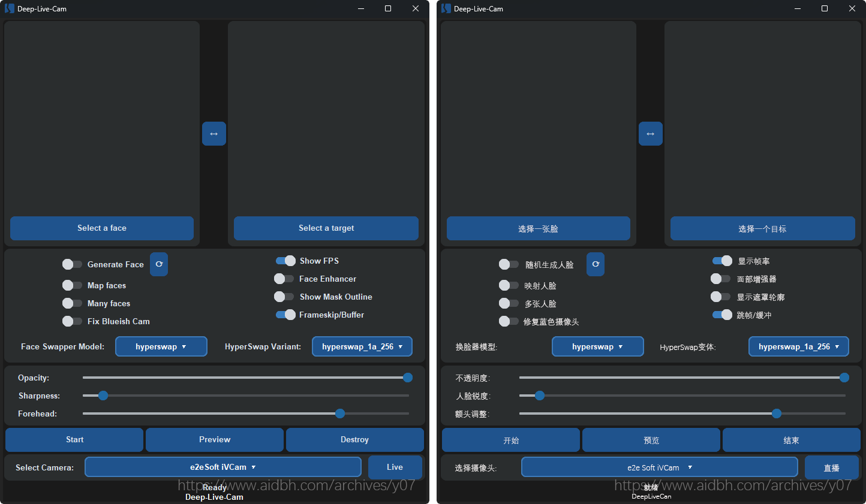Turn off the Show FPS switch
Screen dimensions: 866x504
tap(285, 261)
